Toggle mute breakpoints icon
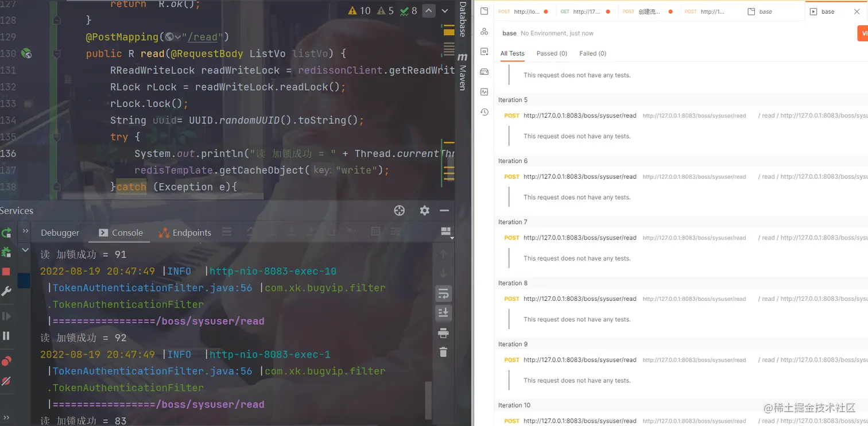The width and height of the screenshot is (868, 426). [x=6, y=381]
